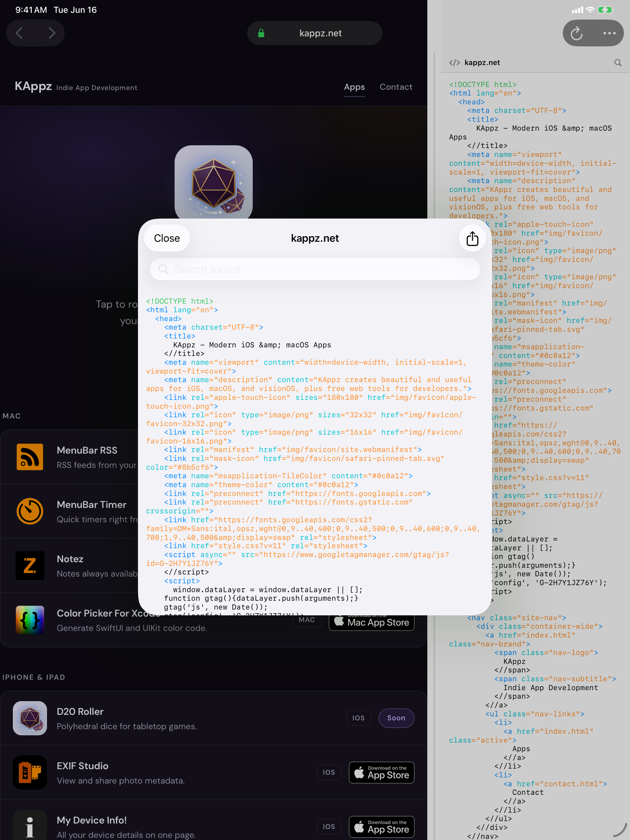Image resolution: width=630 pixels, height=840 pixels.
Task: Tap the D20 Roller list icon
Action: [x=30, y=718]
